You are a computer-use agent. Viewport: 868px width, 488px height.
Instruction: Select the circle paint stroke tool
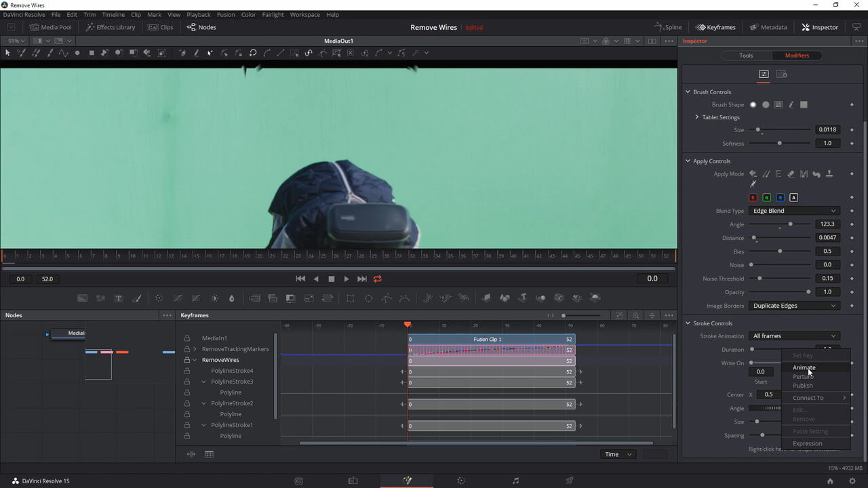(x=77, y=53)
